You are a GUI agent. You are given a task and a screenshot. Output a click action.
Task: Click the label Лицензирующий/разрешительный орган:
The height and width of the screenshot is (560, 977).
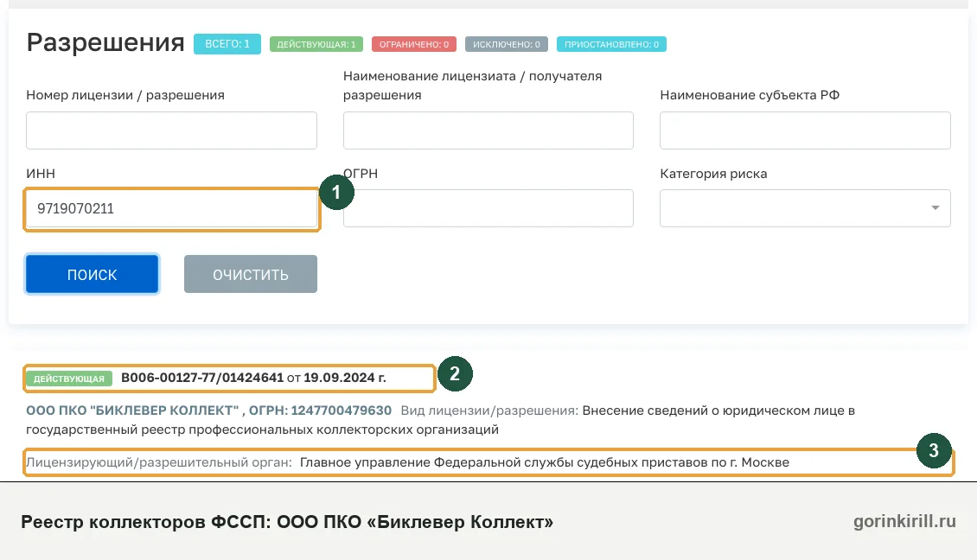click(159, 463)
